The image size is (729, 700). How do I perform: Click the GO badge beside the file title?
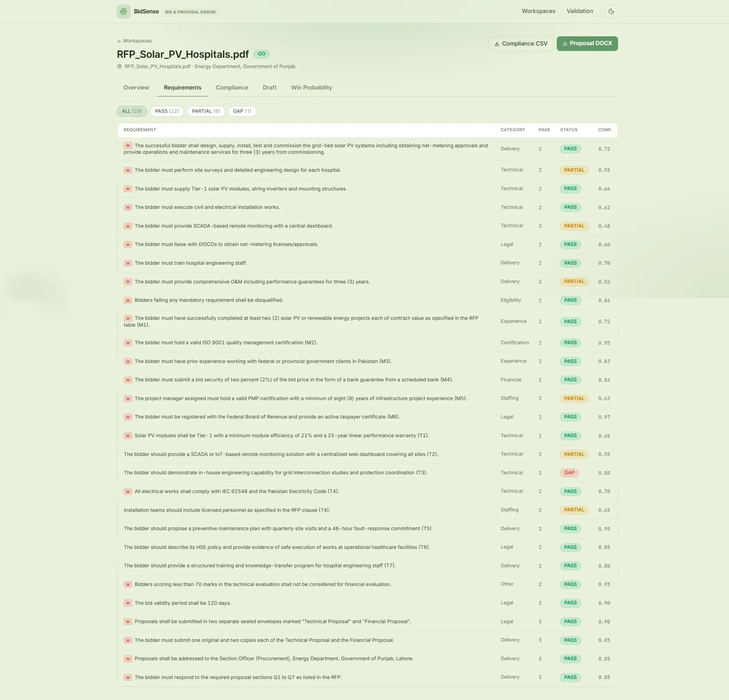click(x=261, y=54)
